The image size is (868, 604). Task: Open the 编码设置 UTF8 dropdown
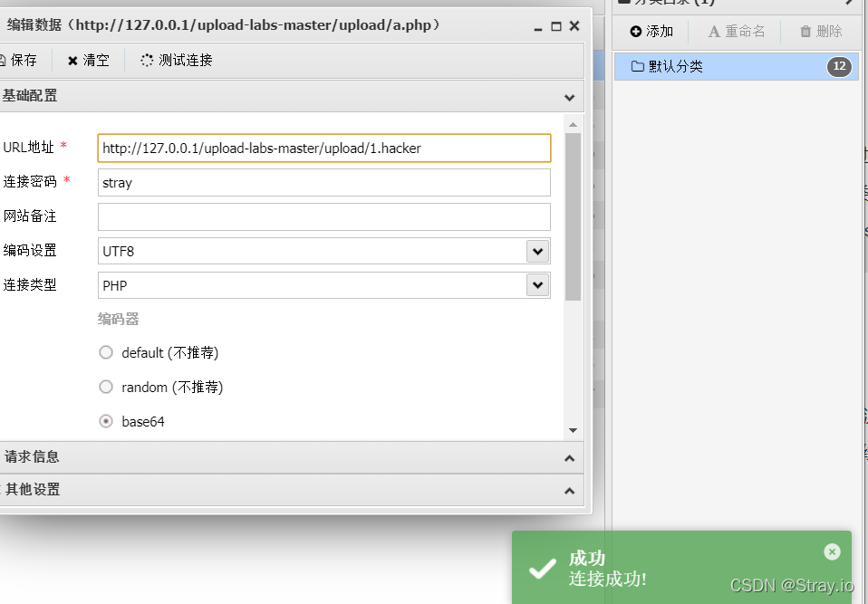[x=537, y=251]
